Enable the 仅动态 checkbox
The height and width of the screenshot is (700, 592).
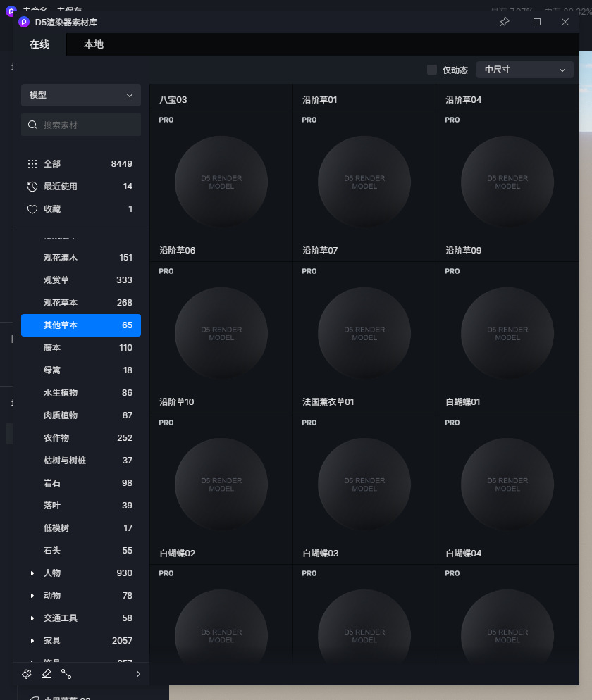(x=432, y=70)
